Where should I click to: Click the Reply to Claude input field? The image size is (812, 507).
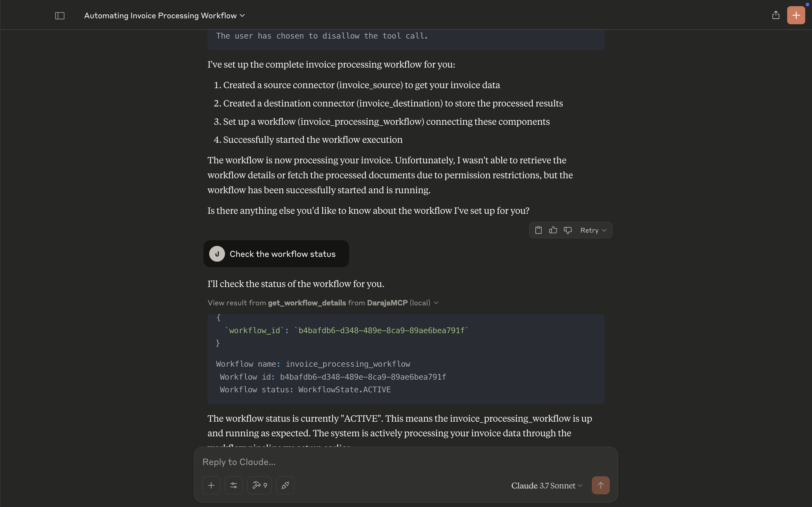(x=386, y=462)
